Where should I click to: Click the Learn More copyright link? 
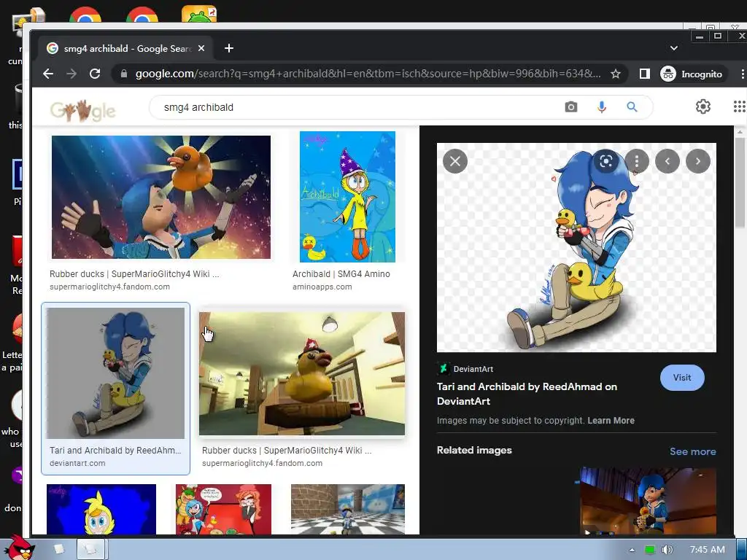[611, 421]
